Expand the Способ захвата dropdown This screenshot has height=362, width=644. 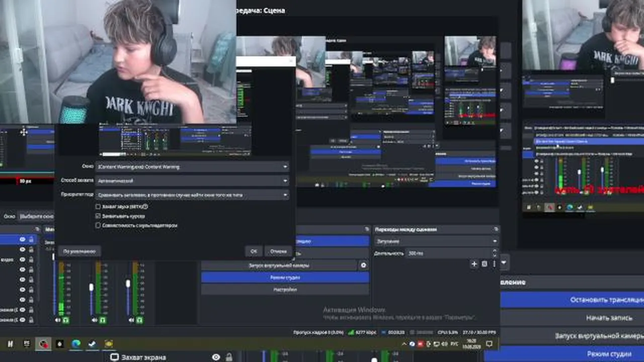pos(193,180)
